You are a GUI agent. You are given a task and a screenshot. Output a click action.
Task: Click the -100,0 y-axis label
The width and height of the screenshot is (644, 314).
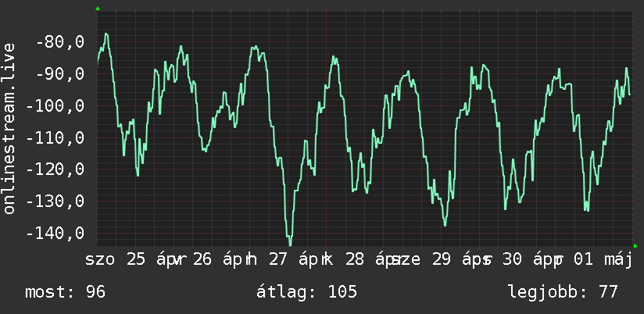[x=55, y=106]
